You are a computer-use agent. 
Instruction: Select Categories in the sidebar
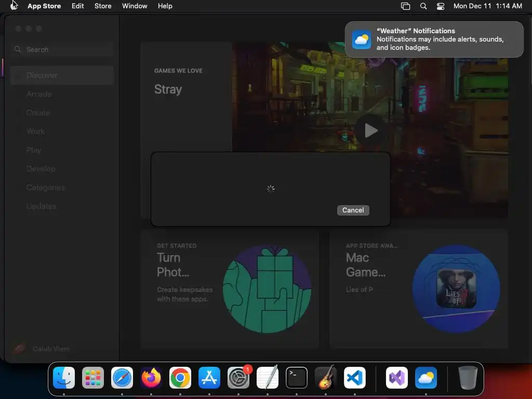point(62,187)
